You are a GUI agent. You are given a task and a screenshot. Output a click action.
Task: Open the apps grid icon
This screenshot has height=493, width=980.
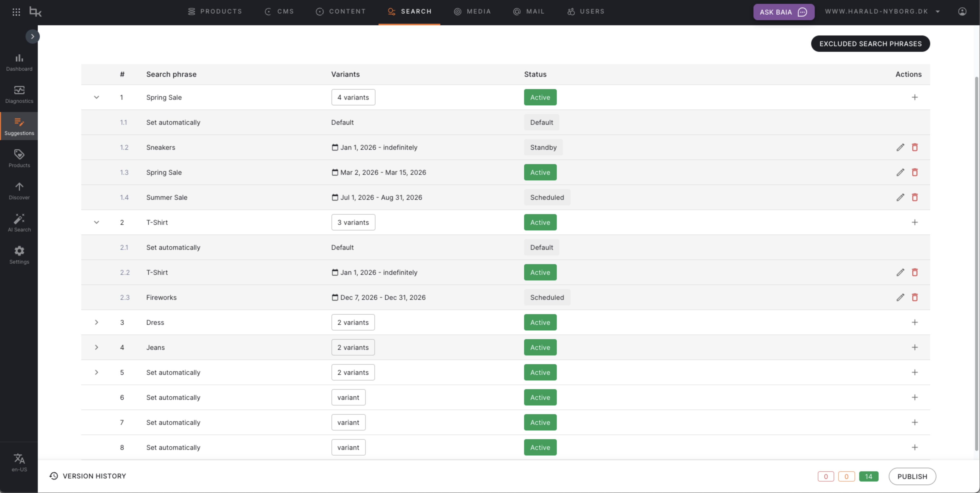pos(16,12)
